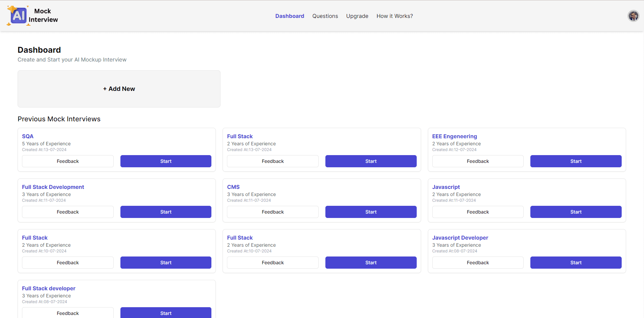644x318 pixels.
Task: Open Feedback for Full Stack Development
Action: point(68,212)
